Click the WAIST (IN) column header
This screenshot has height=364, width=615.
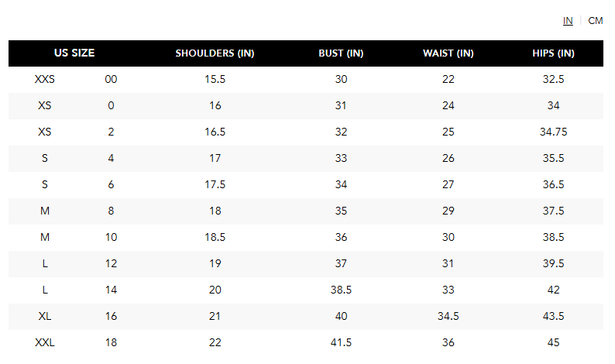[x=448, y=53]
